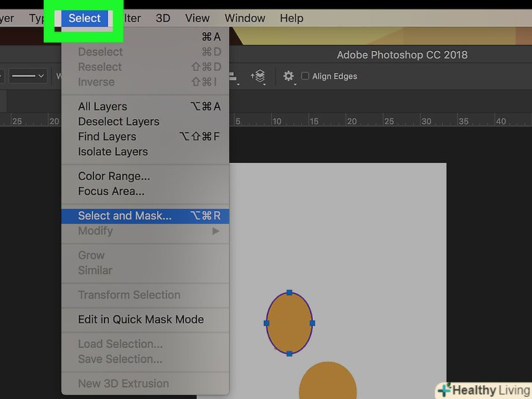Select the Focus Area option
Image resolution: width=532 pixels, height=399 pixels.
(x=111, y=191)
